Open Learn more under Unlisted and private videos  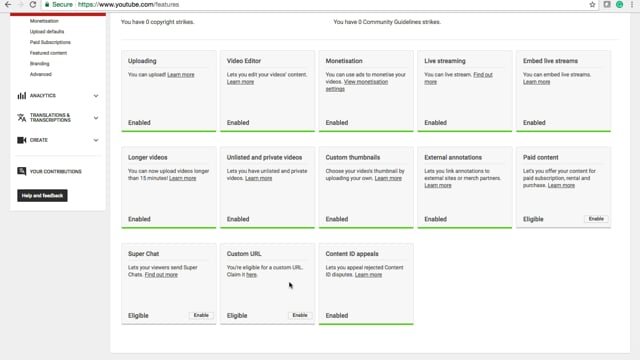(x=258, y=178)
